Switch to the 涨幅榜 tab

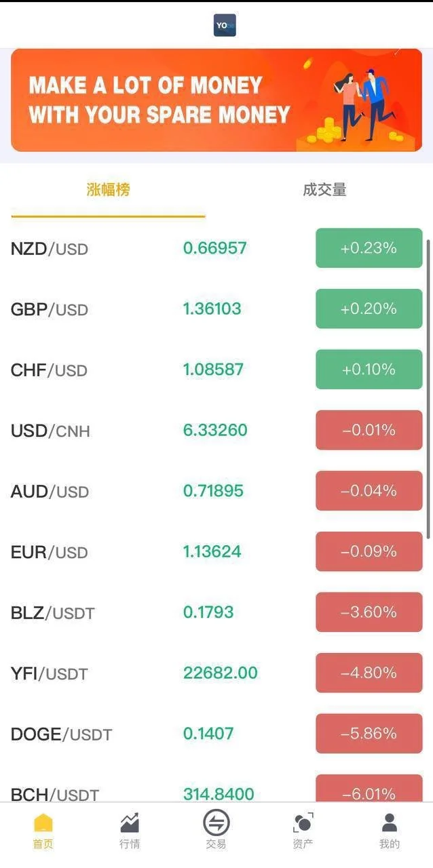click(108, 190)
